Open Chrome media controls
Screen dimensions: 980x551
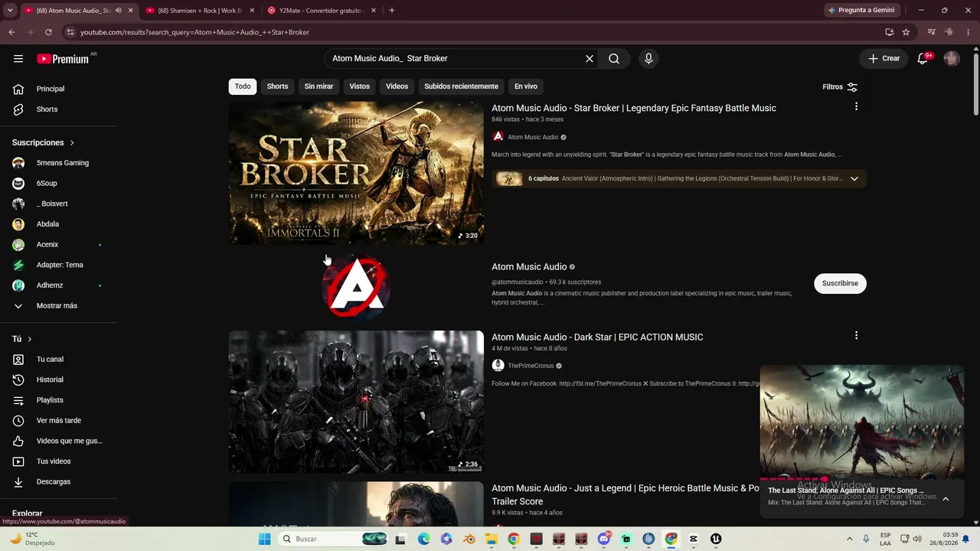pos(932,32)
